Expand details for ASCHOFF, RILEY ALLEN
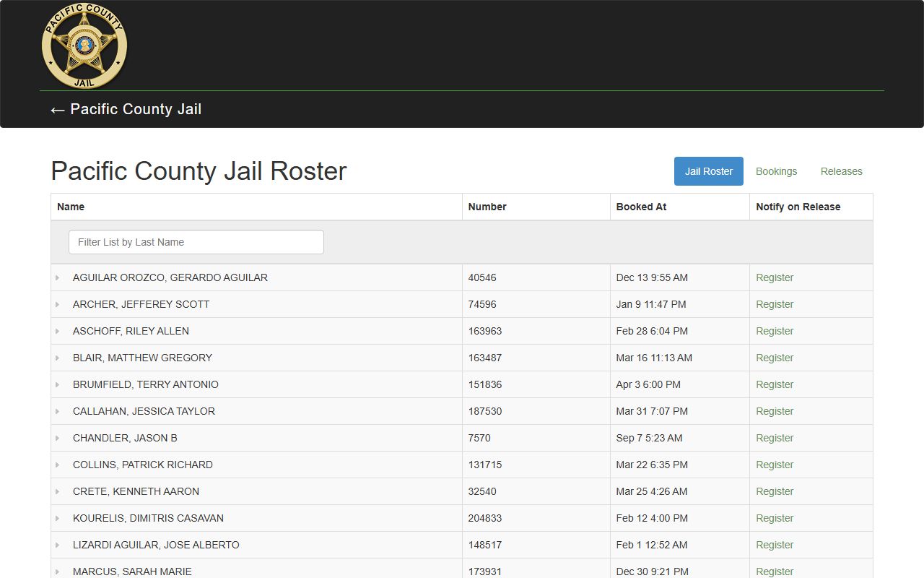This screenshot has width=924, height=578. pos(58,331)
